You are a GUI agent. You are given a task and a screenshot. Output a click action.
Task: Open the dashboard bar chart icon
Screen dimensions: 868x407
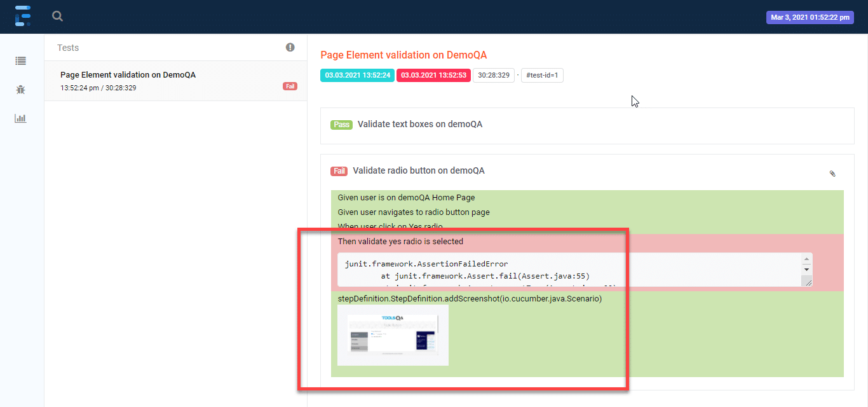(21, 118)
